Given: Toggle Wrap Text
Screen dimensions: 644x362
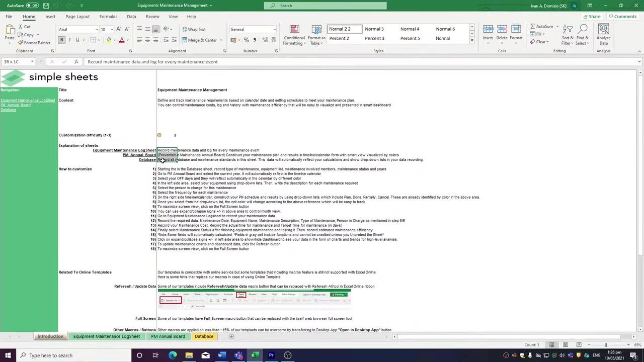Looking at the screenshot, I should tap(193, 29).
